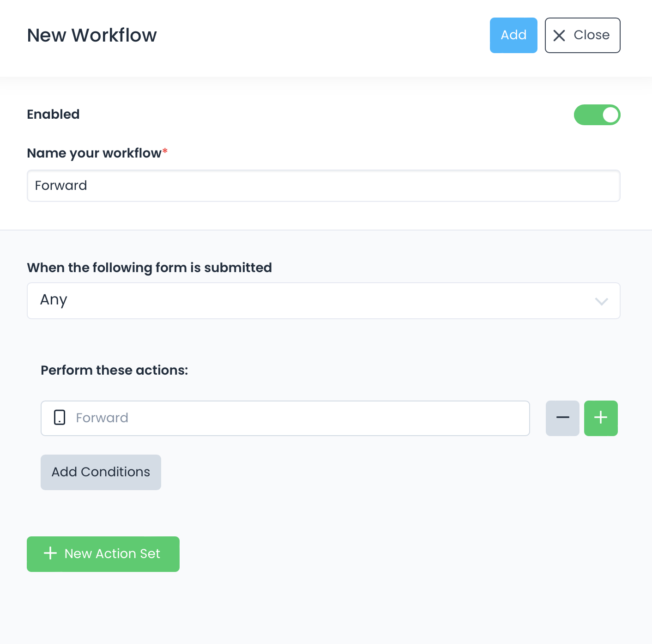The height and width of the screenshot is (644, 652).
Task: Click the workflow name field containing Forward
Action: 323,186
